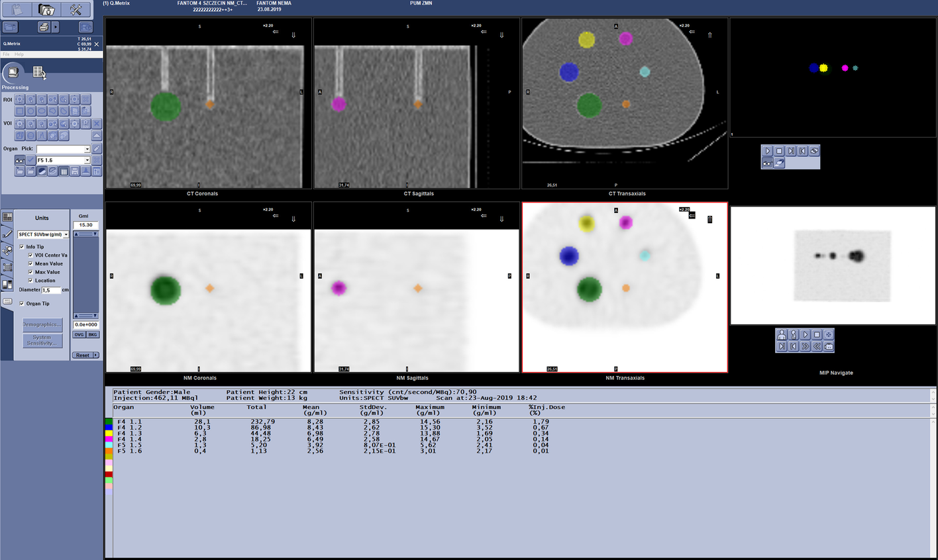Click the green swatch for F4 1.1

coord(109,422)
